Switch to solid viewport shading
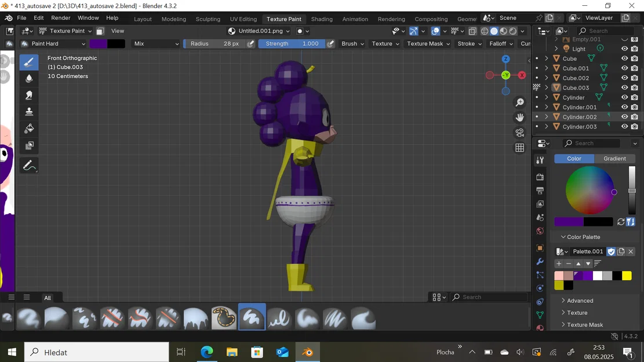This screenshot has height=362, width=644. pos(494,31)
